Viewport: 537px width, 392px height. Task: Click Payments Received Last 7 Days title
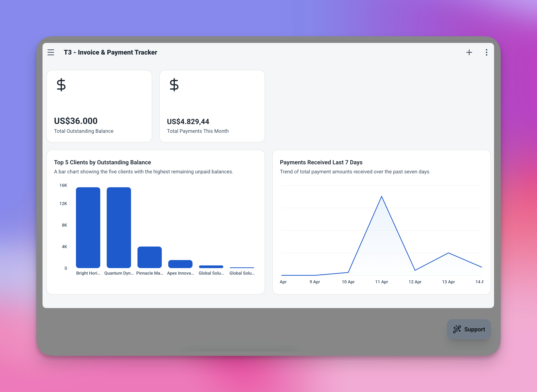click(x=321, y=162)
